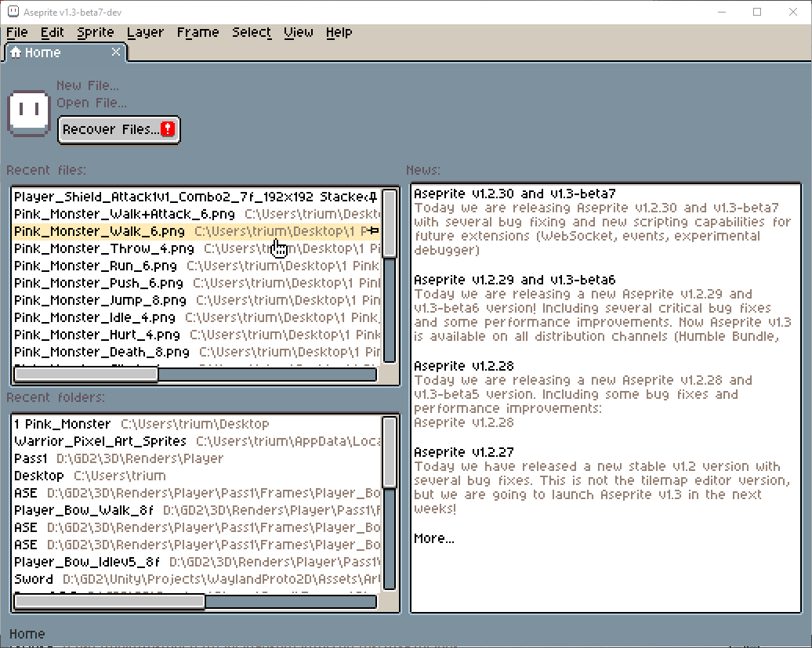This screenshot has height=648, width=812.
Task: Open recent folder Desktop
Action: click(x=196, y=476)
